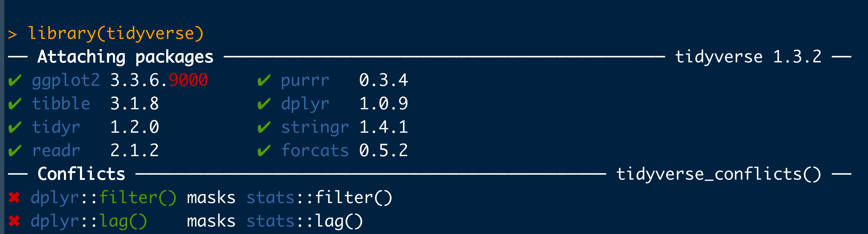Click the tidyverse 1.3.2 version label

pyautogui.click(x=748, y=57)
